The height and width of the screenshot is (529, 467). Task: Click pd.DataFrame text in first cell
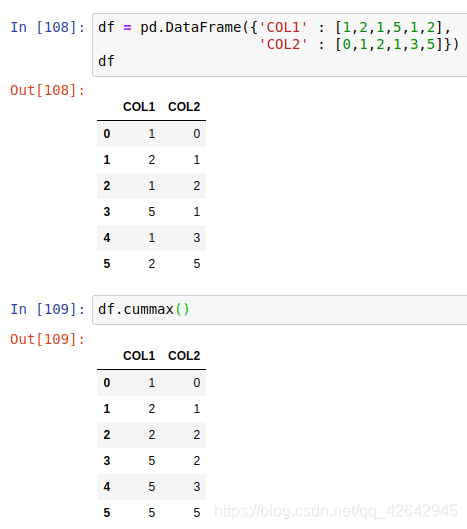click(191, 27)
